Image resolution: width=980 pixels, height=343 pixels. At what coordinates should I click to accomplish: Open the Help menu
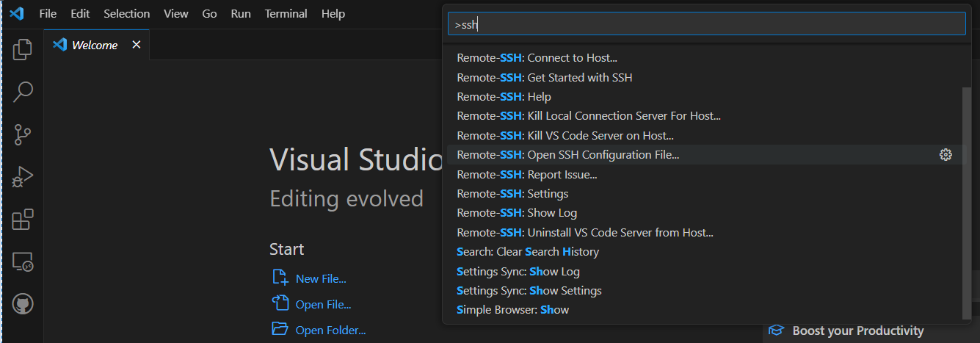tap(333, 14)
